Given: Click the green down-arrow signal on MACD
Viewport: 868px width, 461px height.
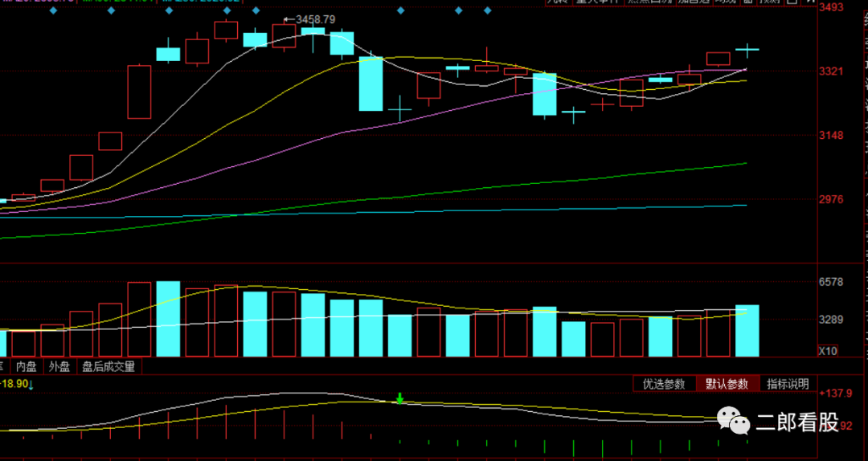Looking at the screenshot, I should tap(399, 398).
